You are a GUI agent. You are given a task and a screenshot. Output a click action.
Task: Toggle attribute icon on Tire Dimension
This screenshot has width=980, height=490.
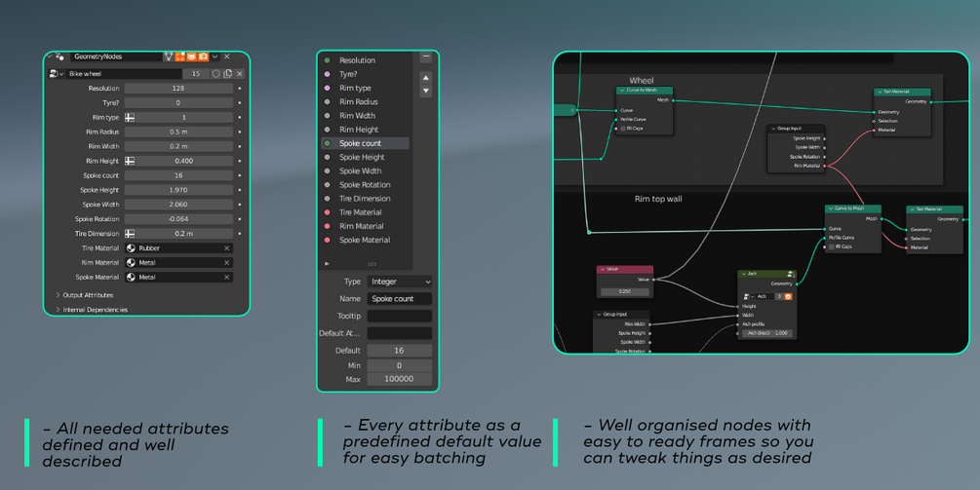pyautogui.click(x=130, y=234)
